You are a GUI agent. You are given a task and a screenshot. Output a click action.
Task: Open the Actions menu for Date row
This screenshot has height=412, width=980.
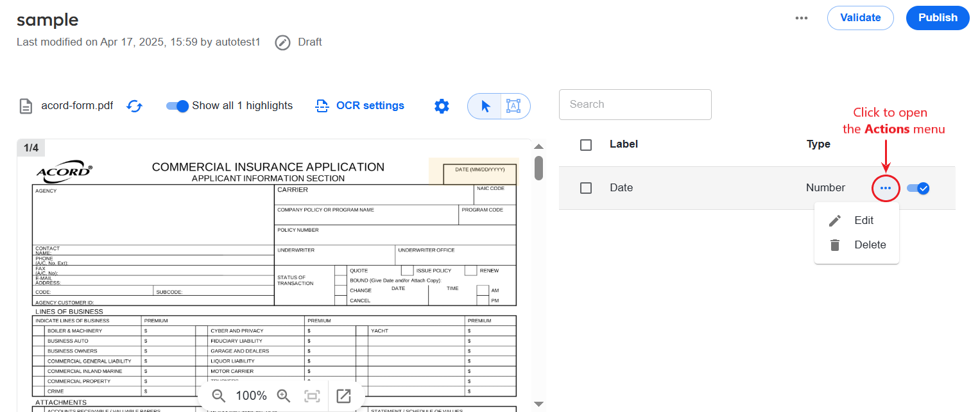coord(886,188)
